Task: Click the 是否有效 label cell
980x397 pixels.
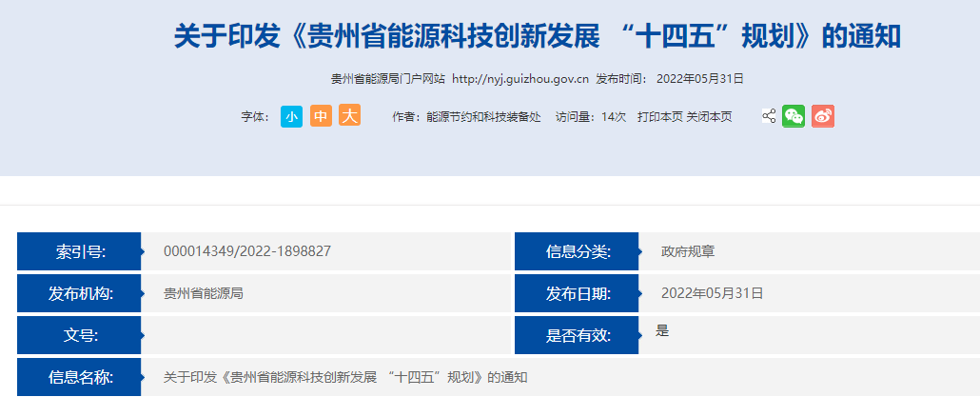Action: point(578,335)
